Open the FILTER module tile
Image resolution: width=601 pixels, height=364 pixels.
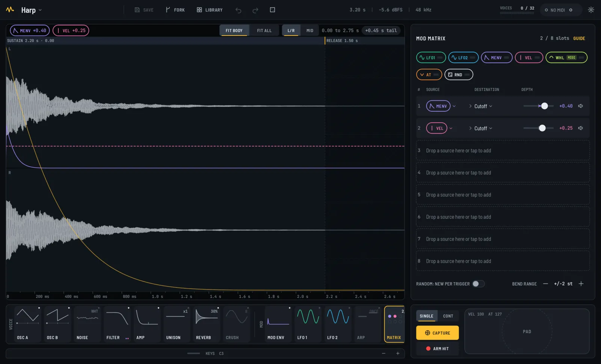tap(117, 324)
